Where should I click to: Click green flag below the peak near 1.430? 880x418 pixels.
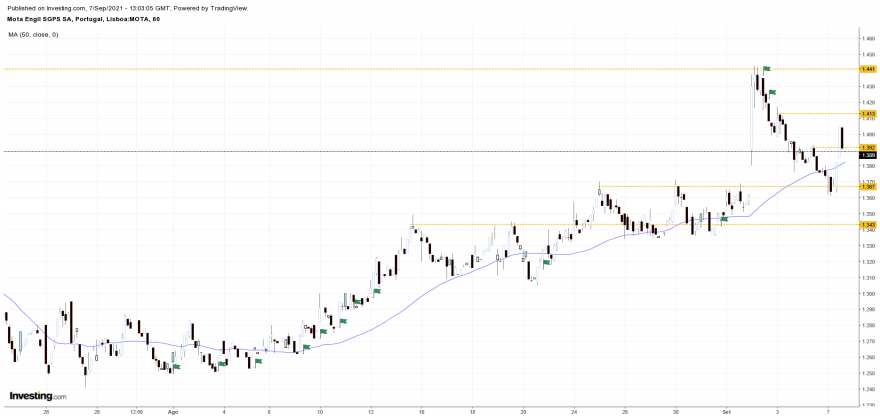[772, 92]
